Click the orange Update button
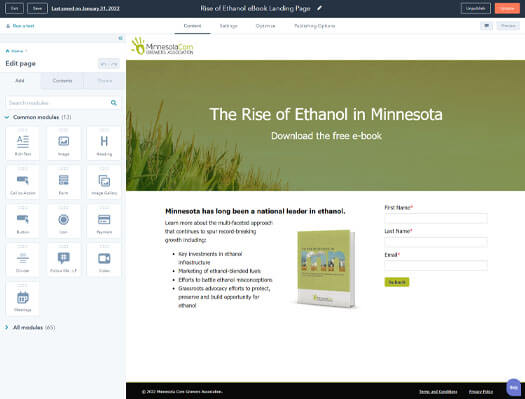 (x=507, y=8)
